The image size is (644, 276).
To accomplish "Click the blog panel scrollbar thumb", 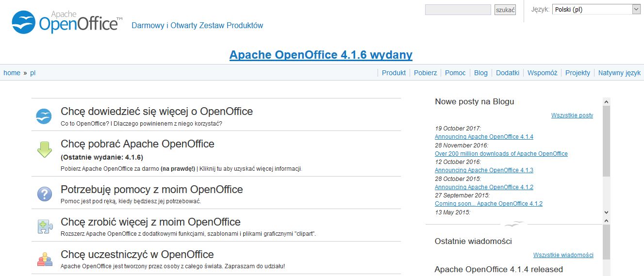I will (606, 141).
